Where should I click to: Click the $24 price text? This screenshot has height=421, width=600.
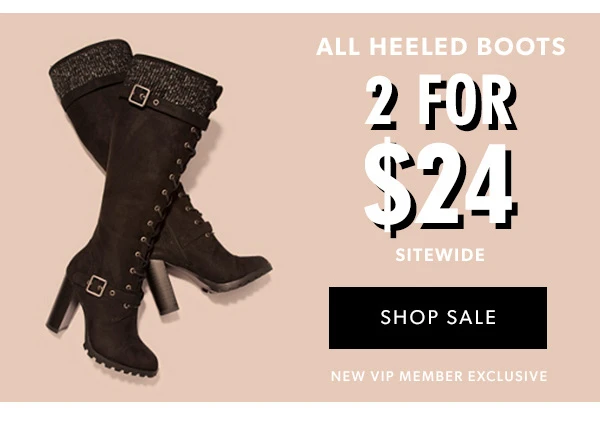(441, 187)
